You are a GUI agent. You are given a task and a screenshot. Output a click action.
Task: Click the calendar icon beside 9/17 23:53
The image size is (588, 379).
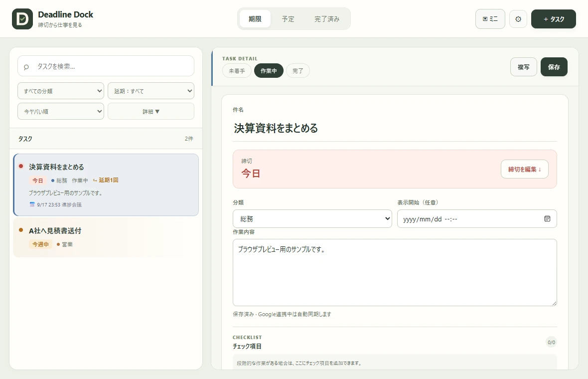[x=32, y=204]
